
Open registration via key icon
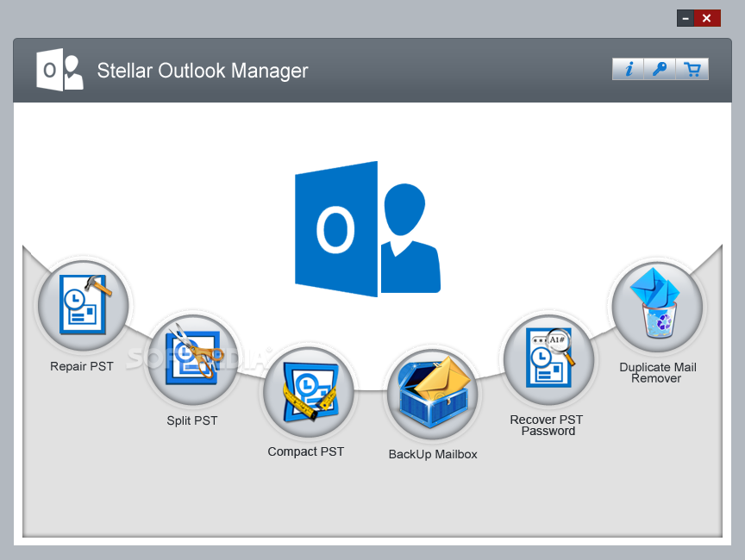[660, 69]
